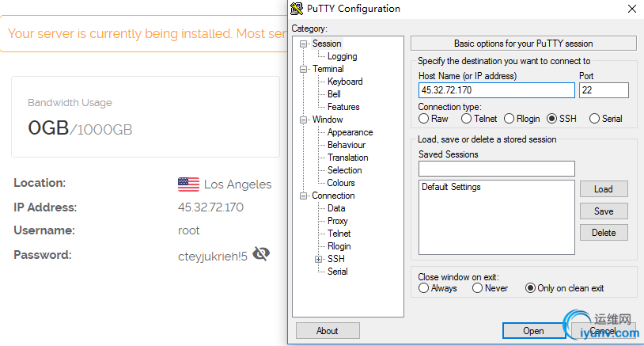This screenshot has height=346, width=644.
Task: Click the Port input field
Action: tap(604, 90)
